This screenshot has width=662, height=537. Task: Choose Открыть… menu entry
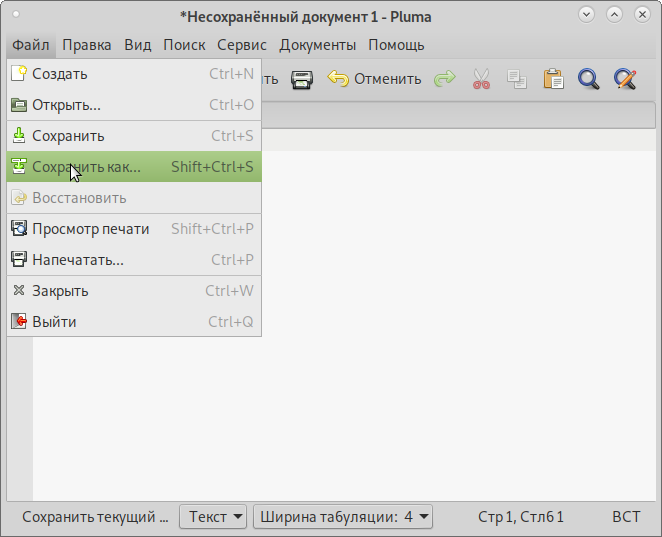(66, 105)
